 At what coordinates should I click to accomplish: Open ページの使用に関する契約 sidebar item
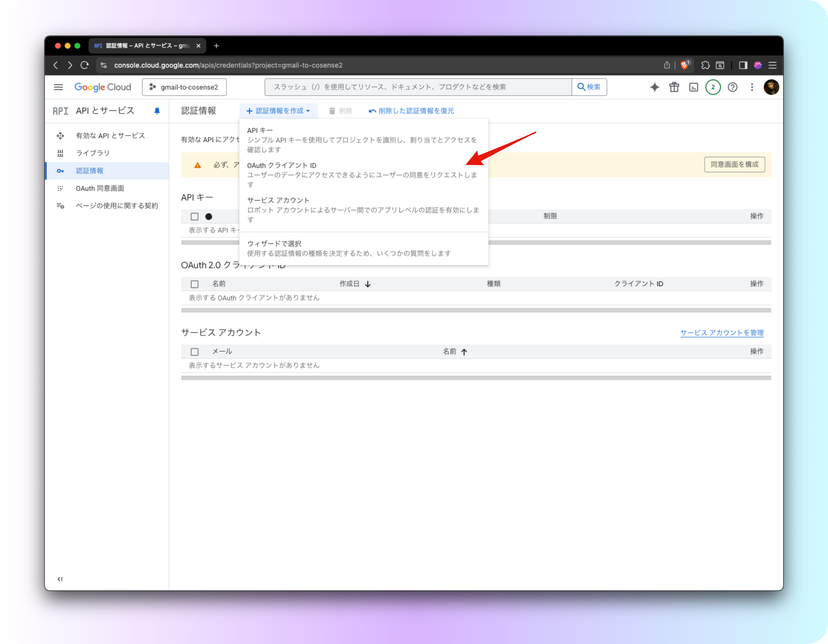[x=107, y=206]
